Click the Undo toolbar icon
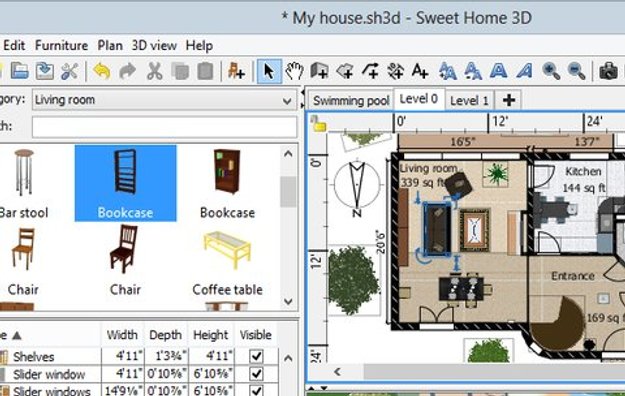 click(102, 71)
